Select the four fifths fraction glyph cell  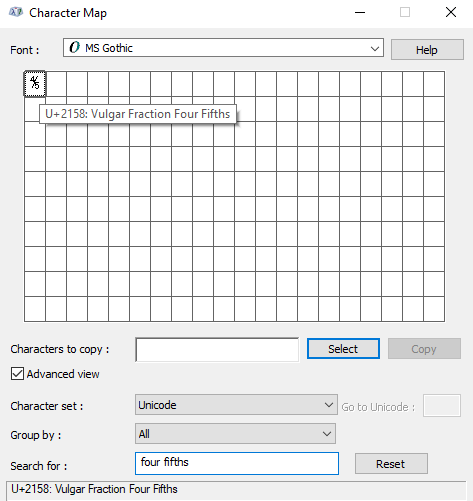pyautogui.click(x=35, y=83)
